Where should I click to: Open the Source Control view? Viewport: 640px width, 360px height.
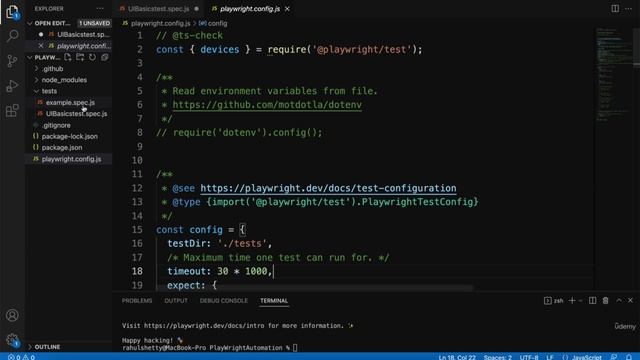click(x=12, y=61)
